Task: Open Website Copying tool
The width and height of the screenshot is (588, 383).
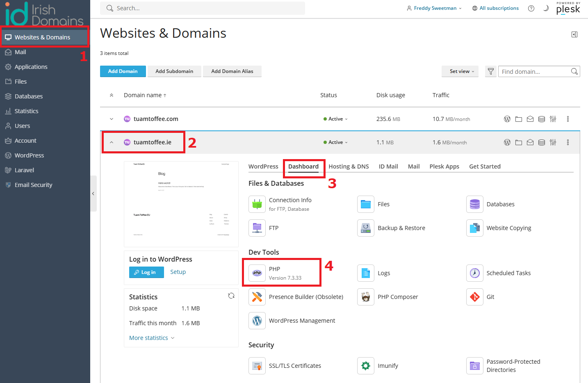Action: tap(499, 228)
